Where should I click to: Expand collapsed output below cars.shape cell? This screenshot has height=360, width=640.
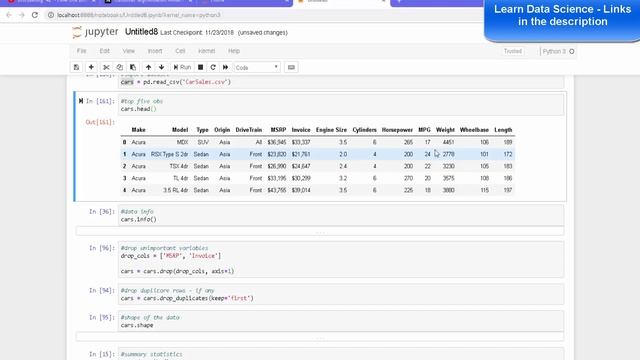coord(320,337)
